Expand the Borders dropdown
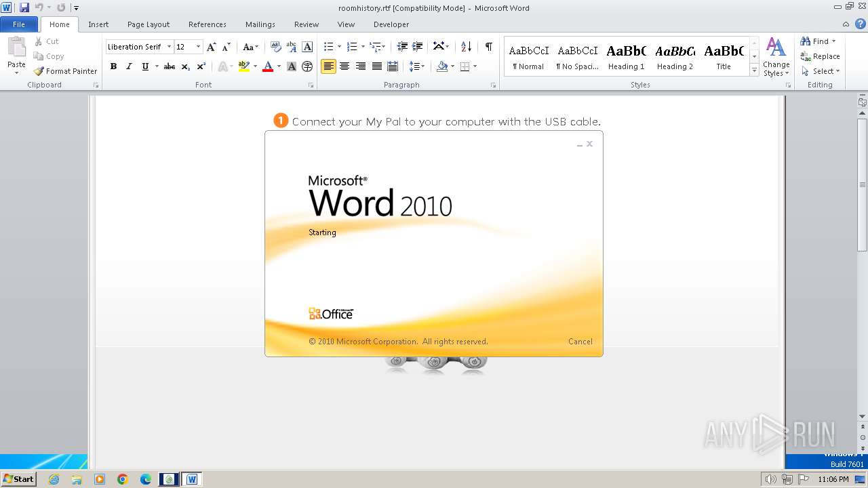The height and width of the screenshot is (488, 868). (x=475, y=66)
